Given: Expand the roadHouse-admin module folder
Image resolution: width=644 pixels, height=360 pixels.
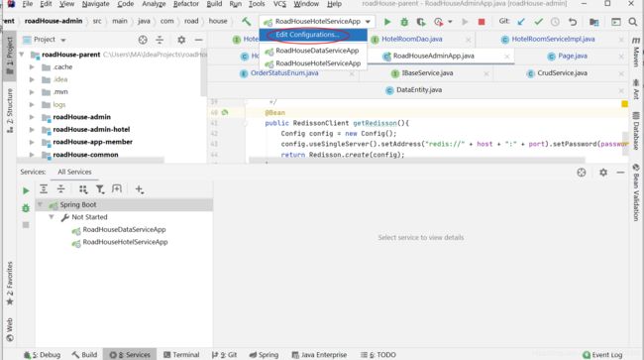Looking at the screenshot, I should 32,117.
